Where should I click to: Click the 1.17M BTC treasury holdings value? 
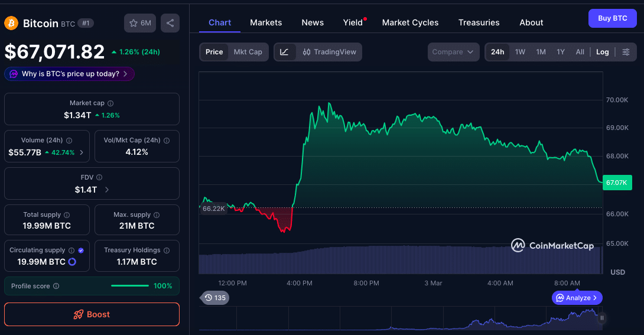tap(136, 262)
